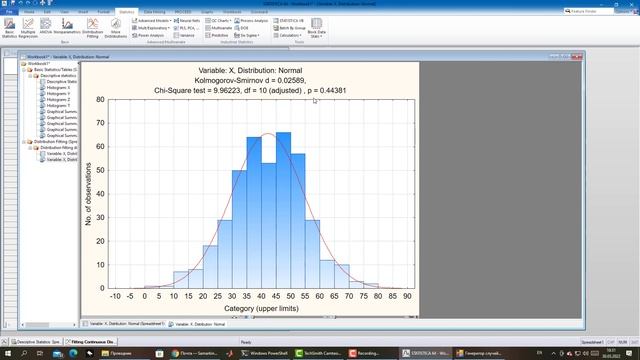Click the tallest histogram bar near 50
Image resolution: width=640 pixels, height=360 pixels.
(284, 210)
